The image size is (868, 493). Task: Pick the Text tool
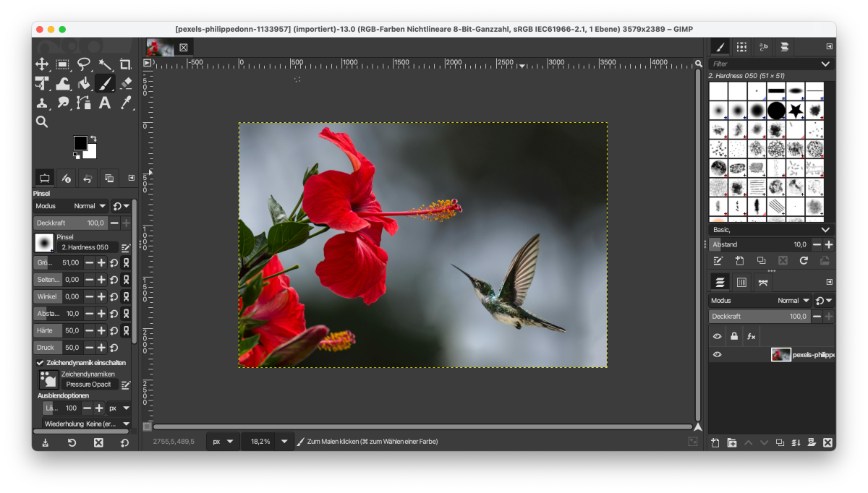(103, 103)
